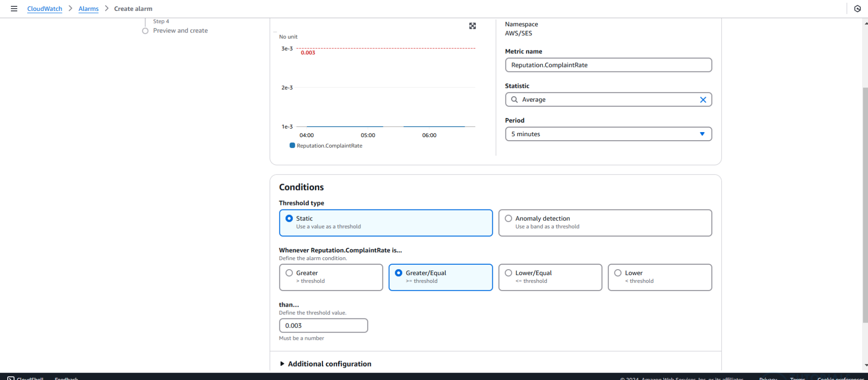Click the Reputation.ComplaintRate legend label
This screenshot has height=380, width=868.
[x=330, y=146]
